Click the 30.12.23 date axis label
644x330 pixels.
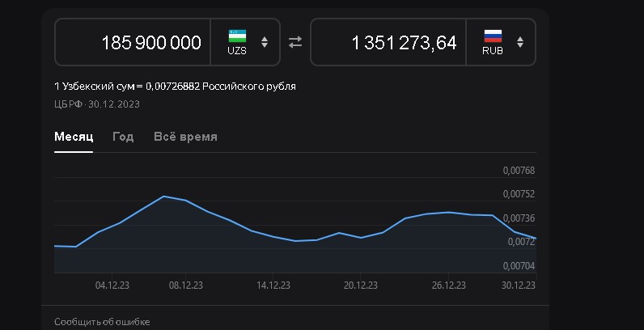[x=519, y=286]
